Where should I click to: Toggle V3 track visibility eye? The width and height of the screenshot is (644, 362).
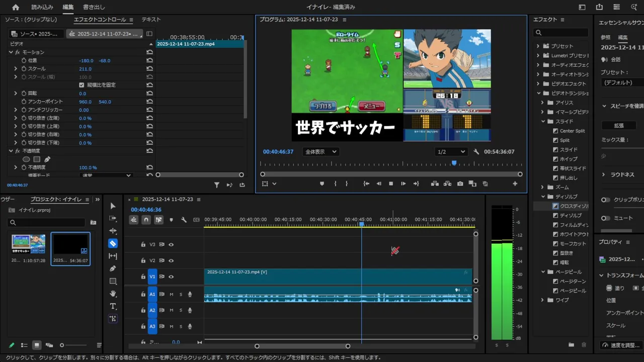point(171,245)
